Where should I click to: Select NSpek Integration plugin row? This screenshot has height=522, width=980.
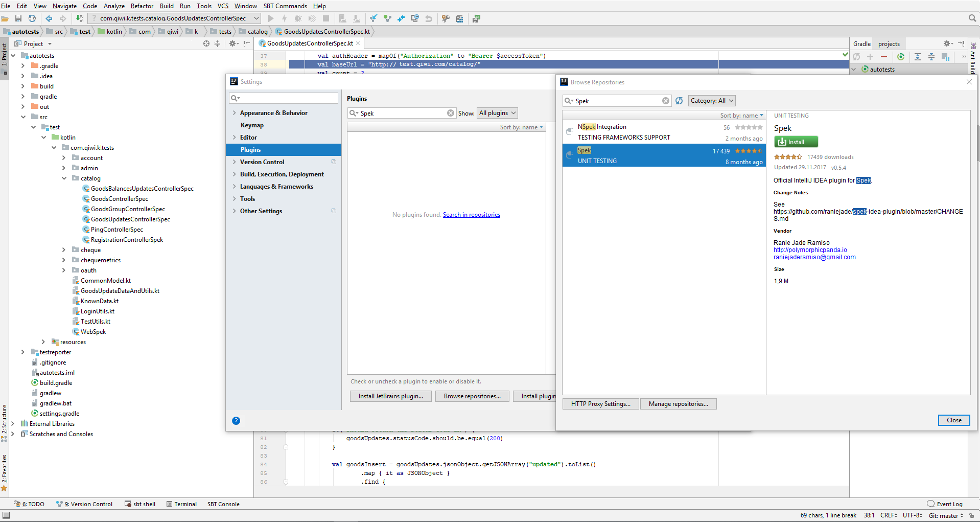(664, 132)
